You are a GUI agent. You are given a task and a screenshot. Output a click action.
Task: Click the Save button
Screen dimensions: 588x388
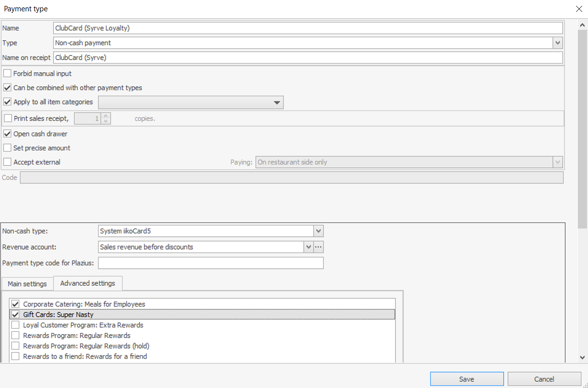click(x=466, y=379)
